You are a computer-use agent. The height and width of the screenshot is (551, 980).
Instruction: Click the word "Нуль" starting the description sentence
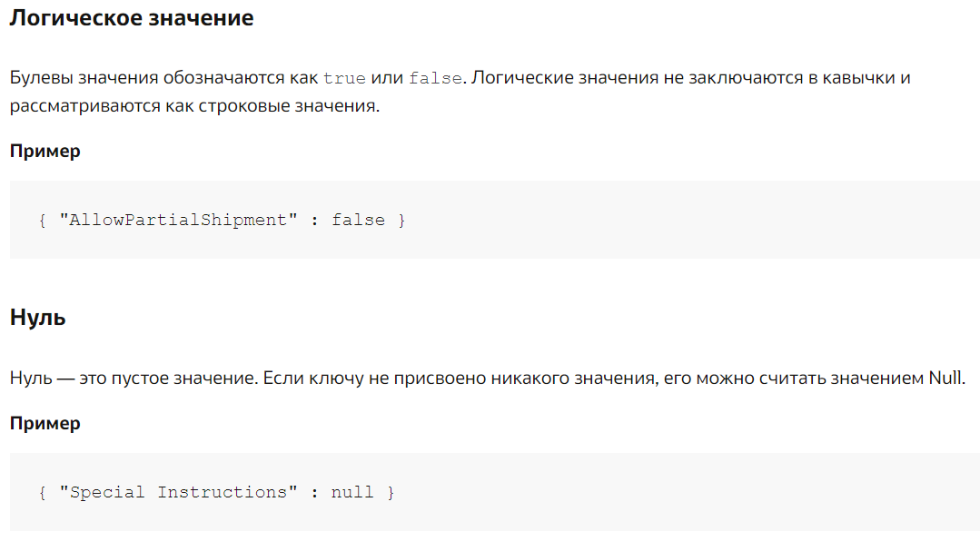point(31,379)
